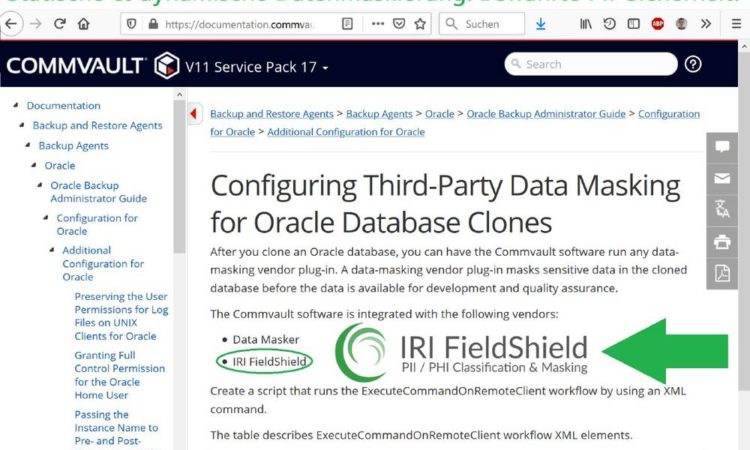Collapse the Documentation tree node triangle

(x=16, y=105)
